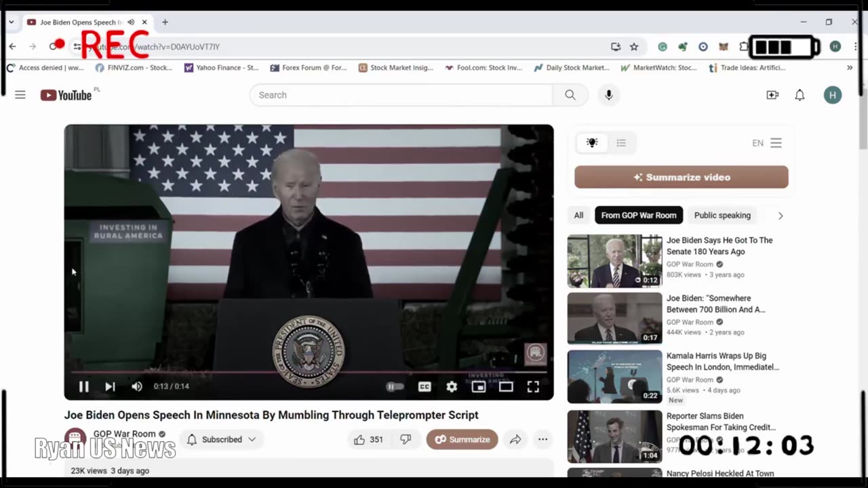Click the Summarize button below video

(462, 439)
